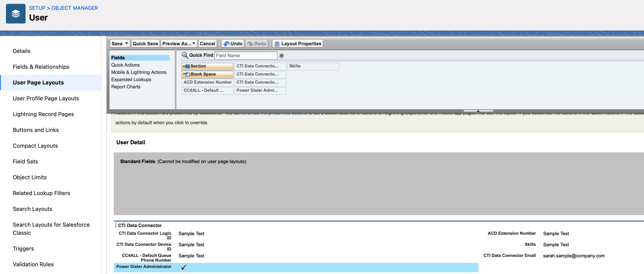Click the sarah.sample@company.com sample value
Viewport: 644px width, 274px height.
click(574, 256)
